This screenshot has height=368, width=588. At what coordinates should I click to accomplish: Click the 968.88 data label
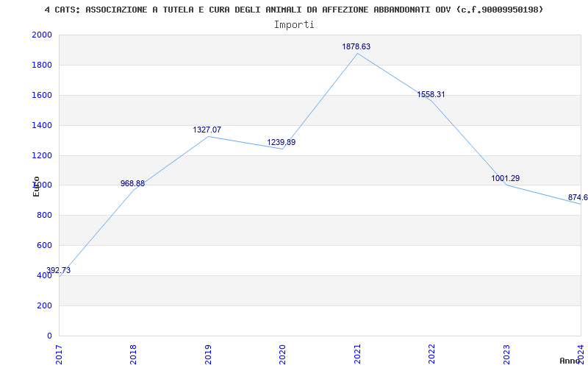pos(132,183)
